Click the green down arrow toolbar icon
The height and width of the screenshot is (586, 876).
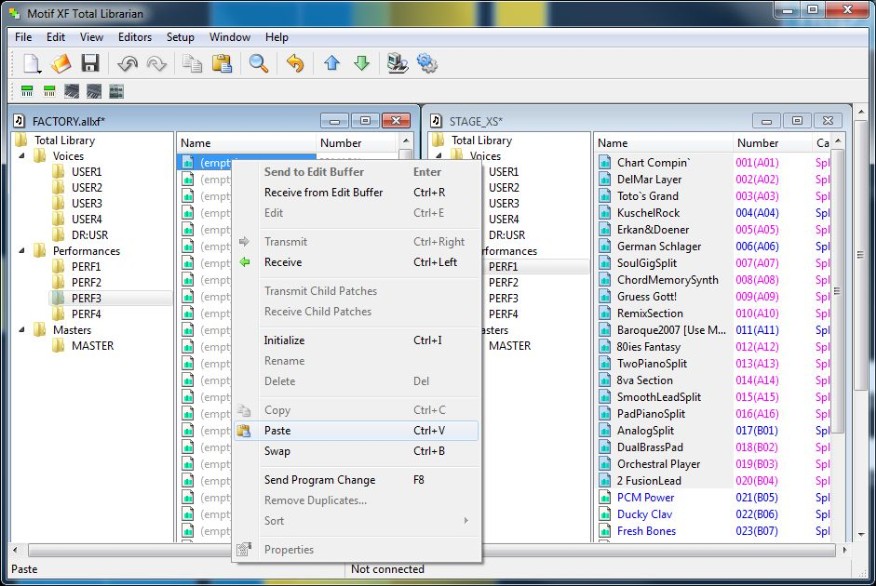[x=362, y=63]
